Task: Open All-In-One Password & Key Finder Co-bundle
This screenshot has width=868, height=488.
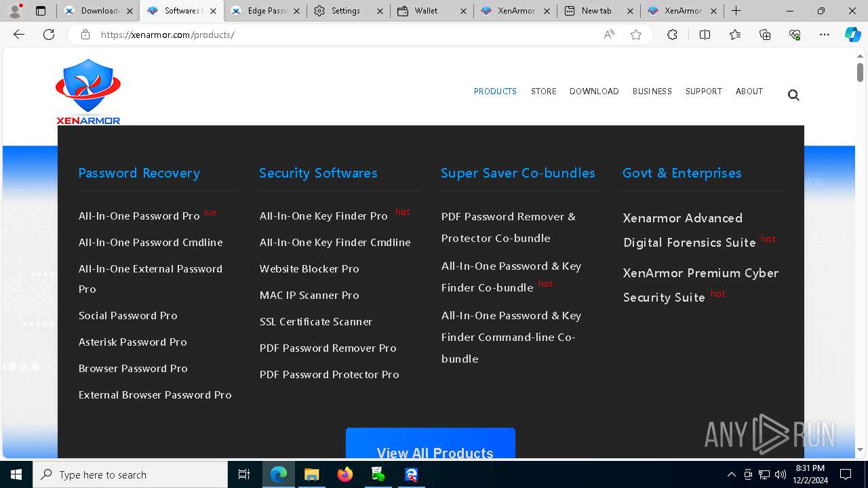Action: [x=511, y=277]
